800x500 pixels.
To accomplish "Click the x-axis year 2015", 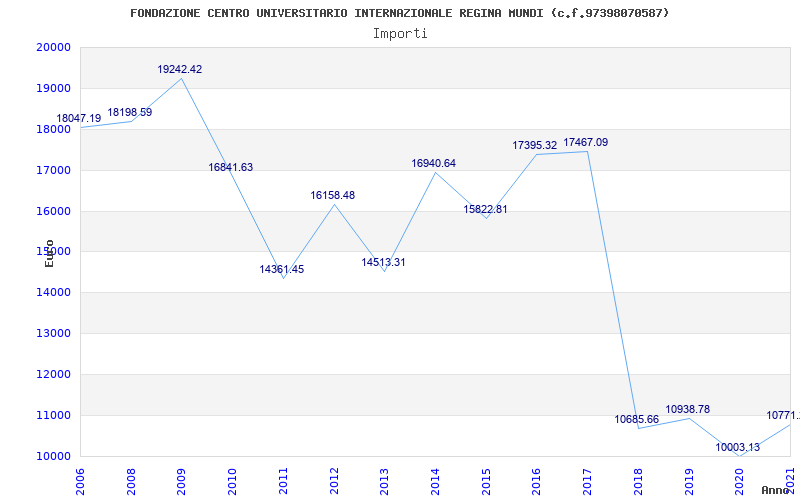I will pyautogui.click(x=486, y=481).
